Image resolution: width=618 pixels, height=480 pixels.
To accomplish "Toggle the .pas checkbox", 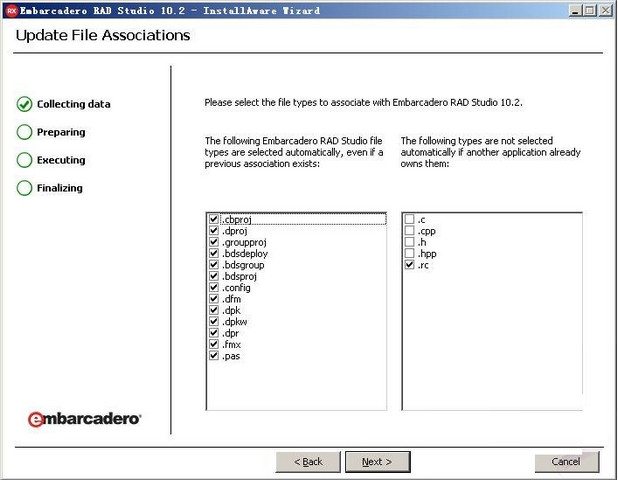I will pyautogui.click(x=214, y=355).
